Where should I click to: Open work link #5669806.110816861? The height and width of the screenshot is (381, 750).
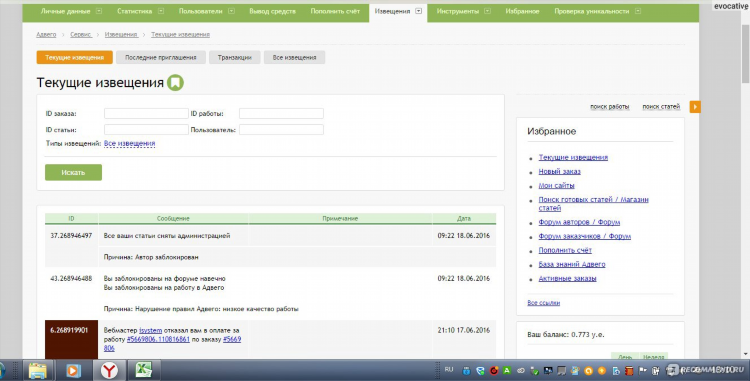click(158, 339)
